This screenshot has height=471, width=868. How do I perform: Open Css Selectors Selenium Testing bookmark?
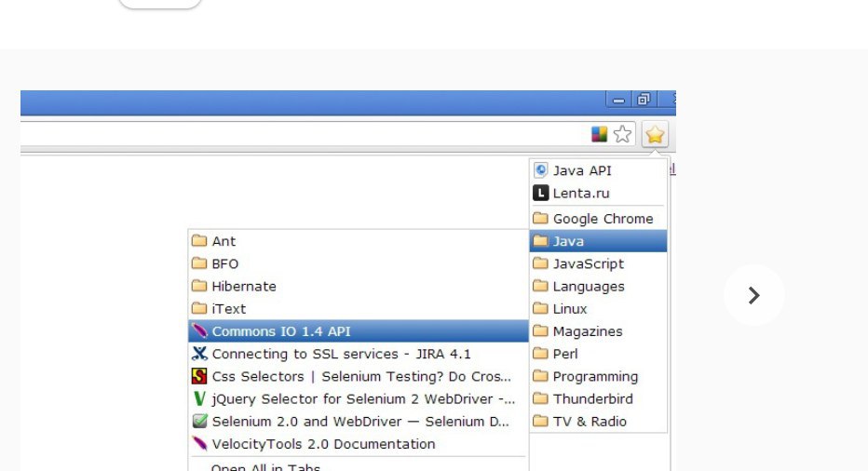pyautogui.click(x=359, y=377)
